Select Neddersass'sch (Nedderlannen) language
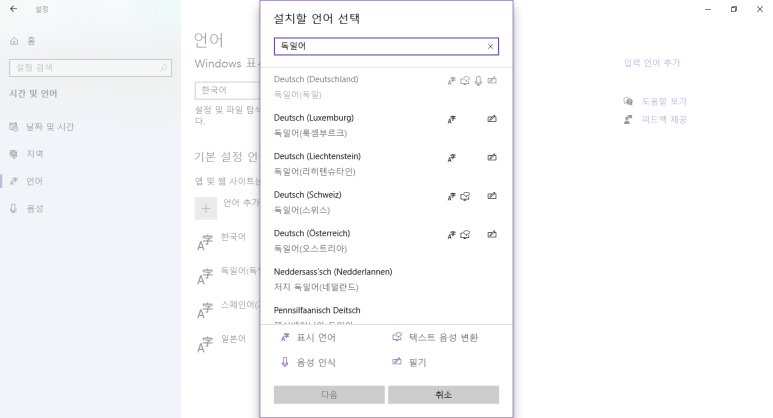 386,279
